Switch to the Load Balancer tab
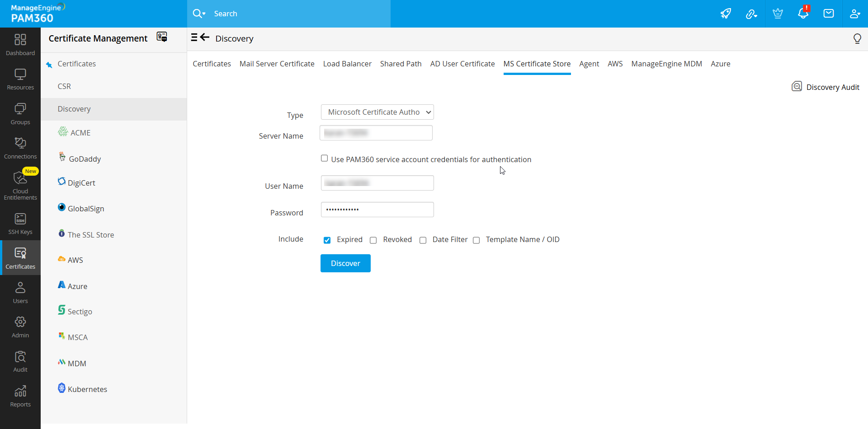 [347, 64]
